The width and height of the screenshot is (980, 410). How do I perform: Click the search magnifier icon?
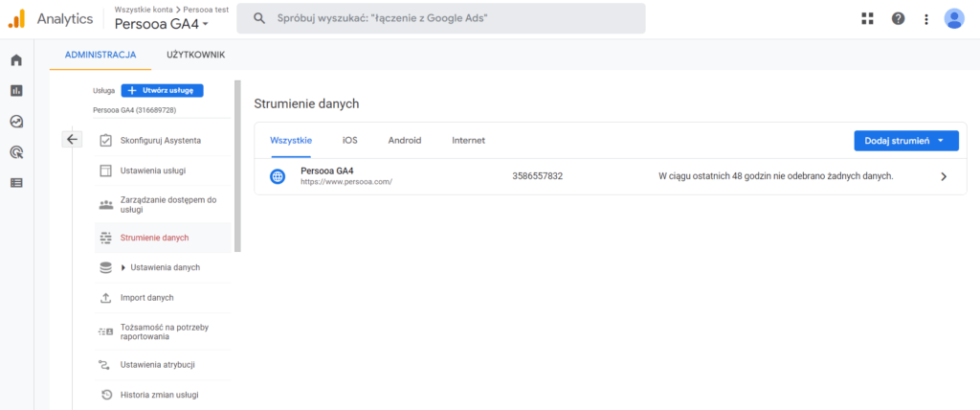pos(259,19)
